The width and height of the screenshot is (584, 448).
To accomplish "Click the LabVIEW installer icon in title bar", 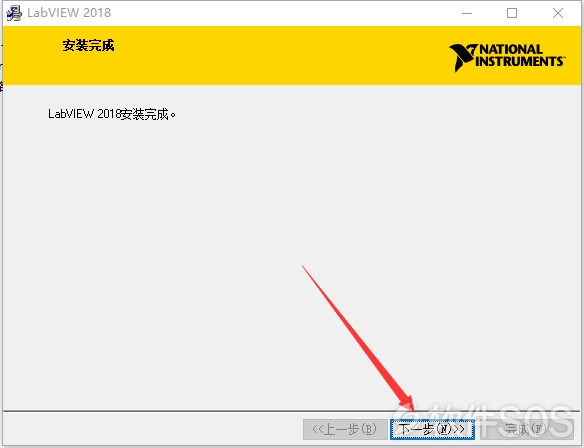I will [14, 13].
